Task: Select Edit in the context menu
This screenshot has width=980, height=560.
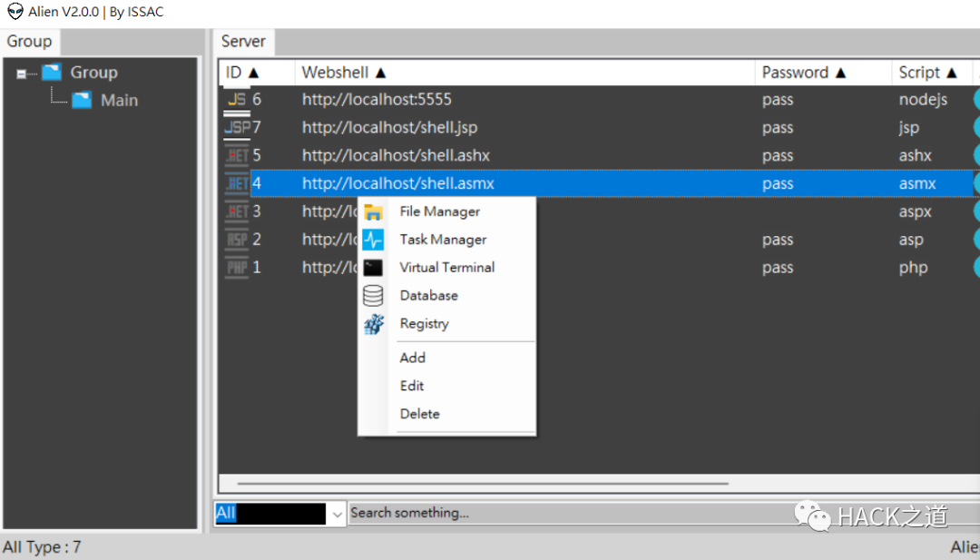Action: [412, 386]
